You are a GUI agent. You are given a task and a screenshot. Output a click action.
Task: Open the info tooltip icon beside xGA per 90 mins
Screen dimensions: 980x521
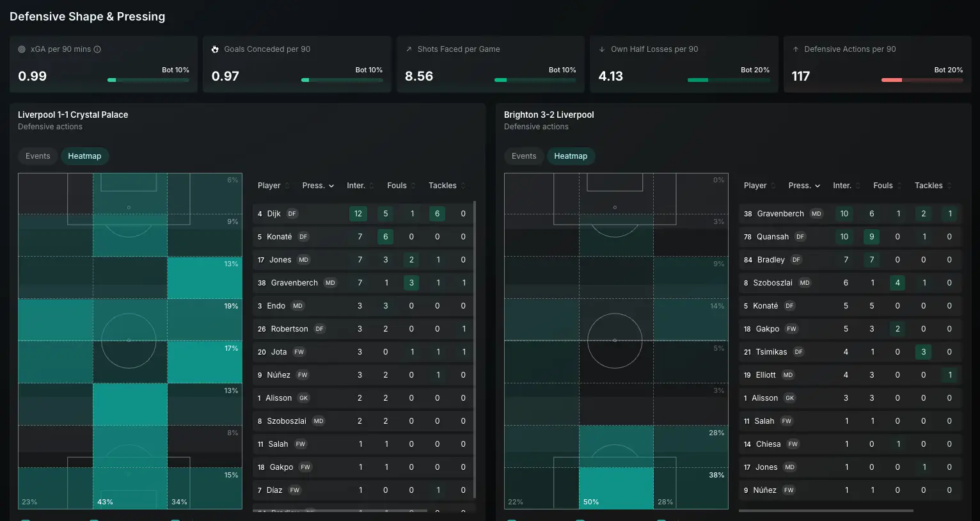[97, 49]
